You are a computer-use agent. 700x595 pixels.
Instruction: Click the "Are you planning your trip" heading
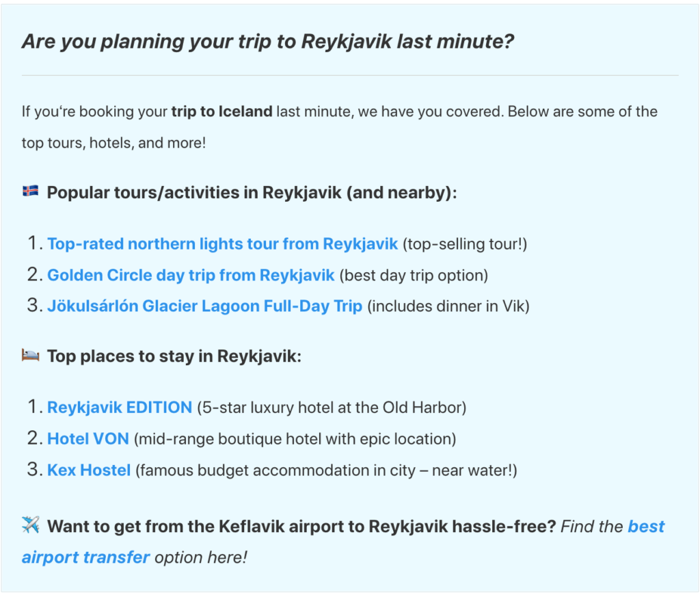click(267, 42)
